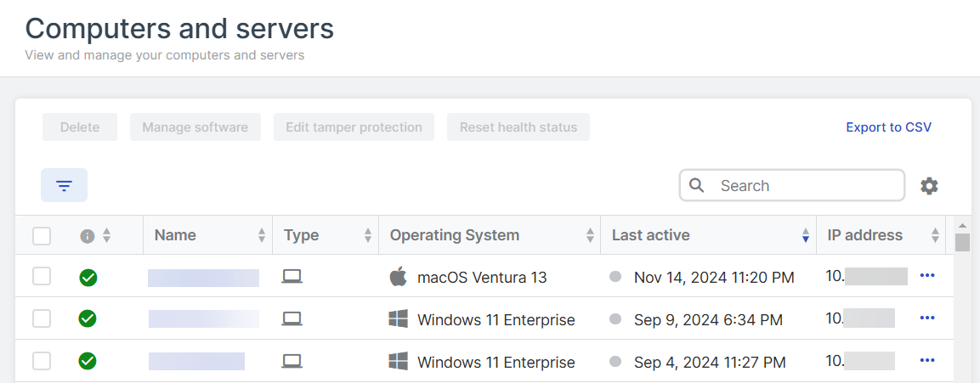The width and height of the screenshot is (980, 383).
Task: Open more actions for macOS Ventura row
Action: tap(927, 276)
